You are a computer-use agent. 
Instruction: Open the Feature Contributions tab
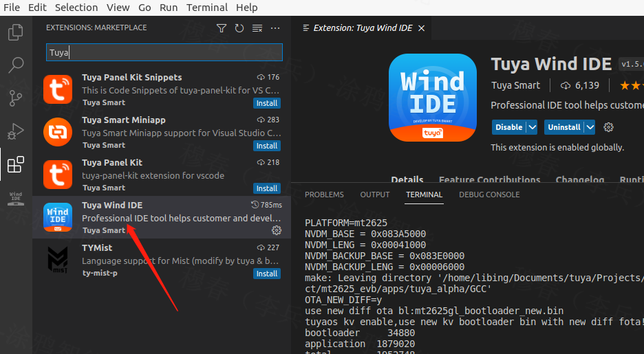pos(490,179)
